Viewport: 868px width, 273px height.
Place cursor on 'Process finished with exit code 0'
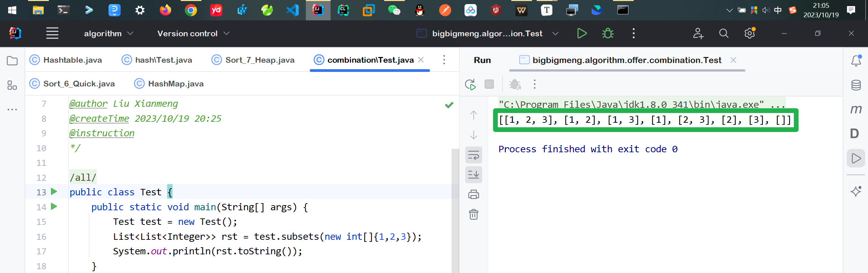pyautogui.click(x=588, y=149)
